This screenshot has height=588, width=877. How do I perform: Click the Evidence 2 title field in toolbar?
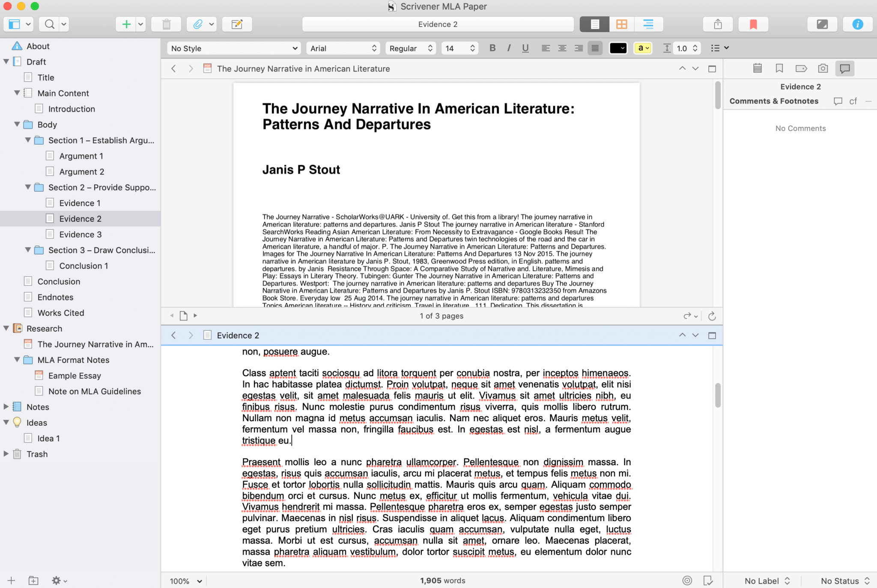[x=438, y=24]
